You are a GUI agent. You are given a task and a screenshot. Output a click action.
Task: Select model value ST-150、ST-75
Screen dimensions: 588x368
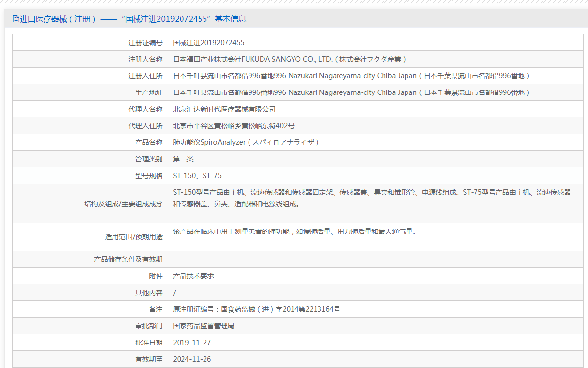coord(197,176)
